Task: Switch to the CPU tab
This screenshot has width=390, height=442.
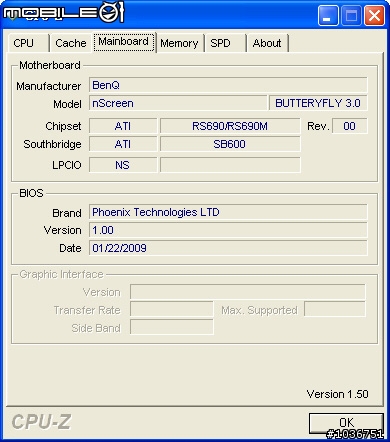Action: point(29,43)
